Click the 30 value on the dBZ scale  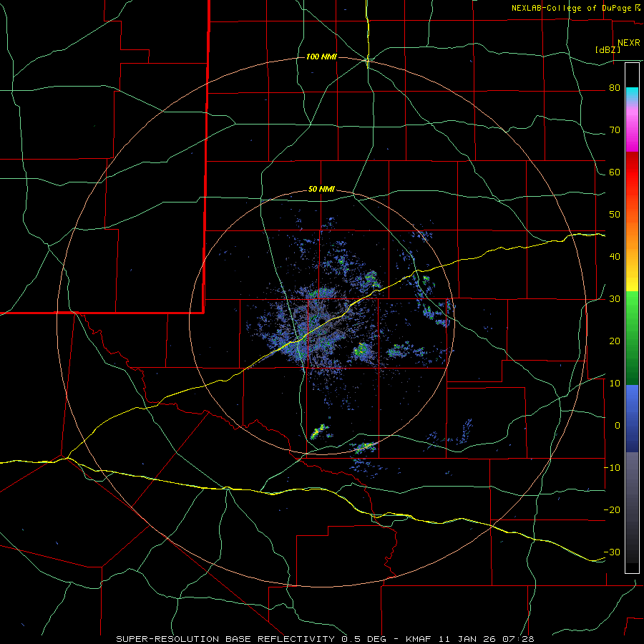615,299
